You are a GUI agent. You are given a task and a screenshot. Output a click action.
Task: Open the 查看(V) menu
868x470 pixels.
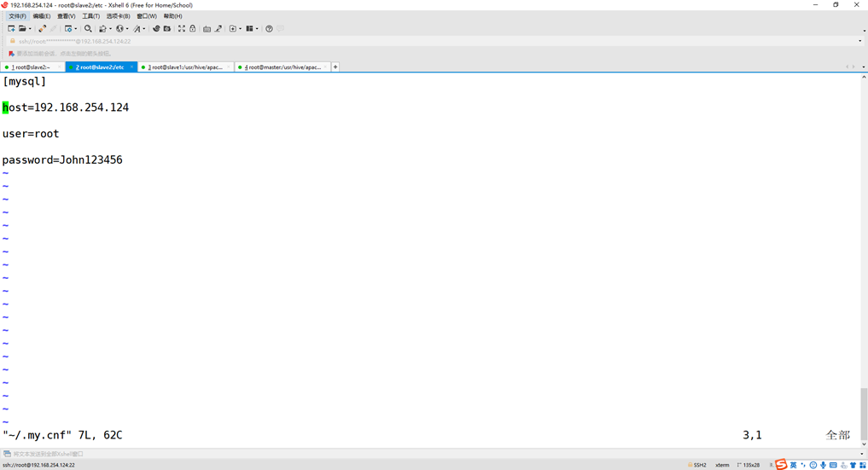(x=66, y=16)
